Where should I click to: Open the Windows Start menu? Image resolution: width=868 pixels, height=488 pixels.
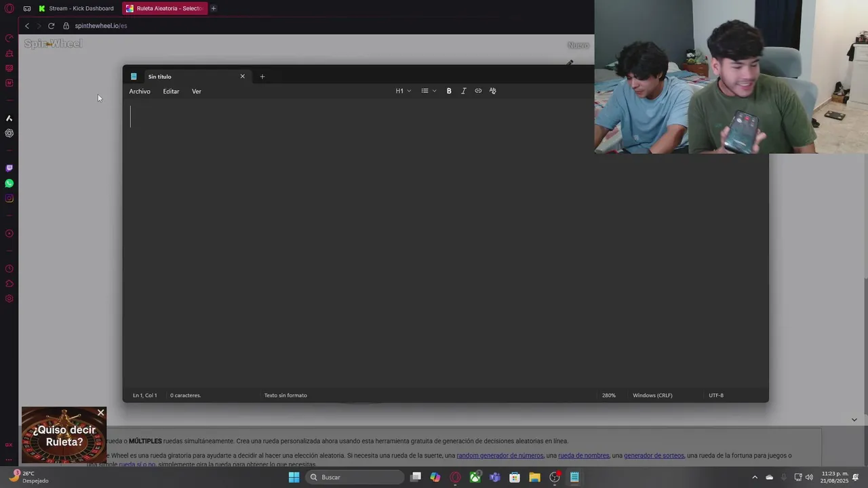294,477
